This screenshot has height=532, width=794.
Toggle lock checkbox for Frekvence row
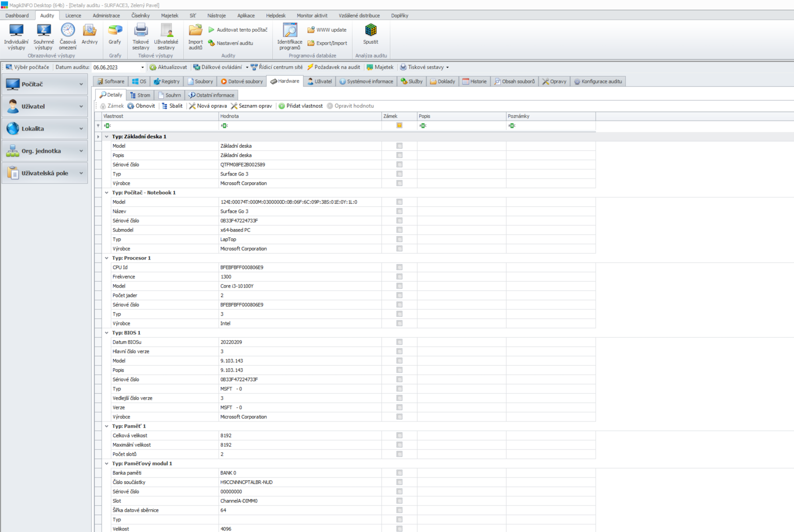click(399, 277)
